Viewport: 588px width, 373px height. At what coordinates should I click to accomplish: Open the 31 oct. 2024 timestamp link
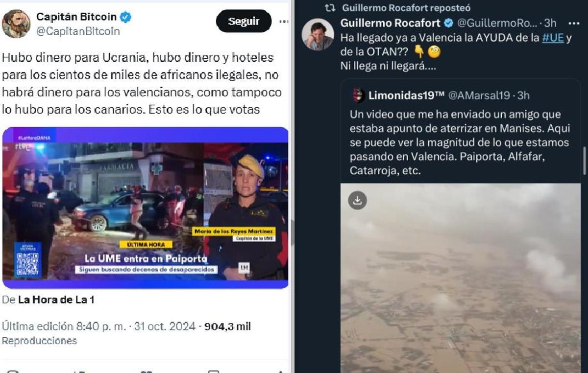click(x=165, y=326)
